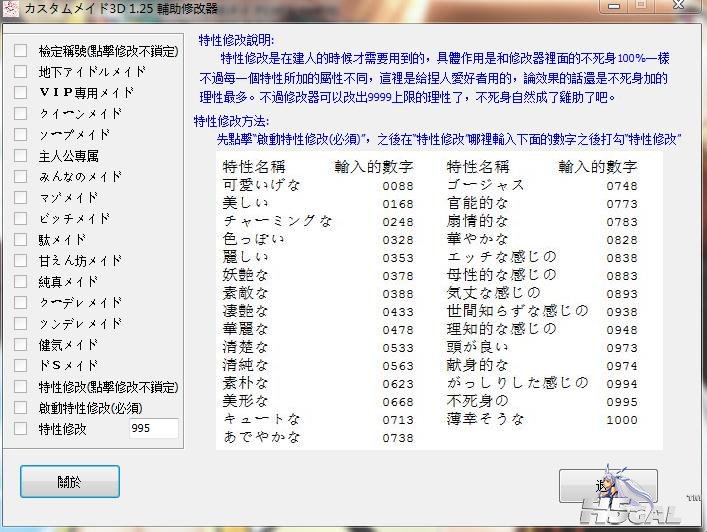Click the 0168 number value
The height and width of the screenshot is (532, 707).
point(398,204)
